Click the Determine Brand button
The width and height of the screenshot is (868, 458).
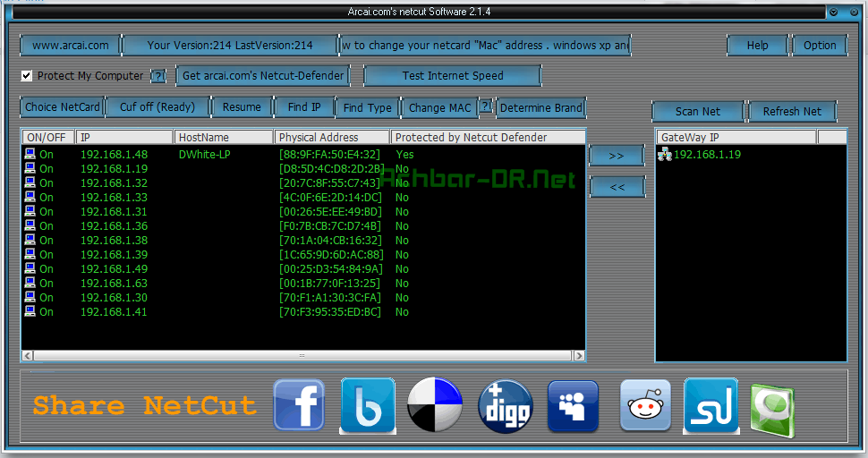click(540, 107)
